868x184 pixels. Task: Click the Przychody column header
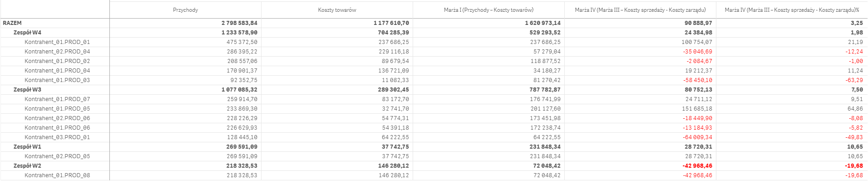(185, 10)
